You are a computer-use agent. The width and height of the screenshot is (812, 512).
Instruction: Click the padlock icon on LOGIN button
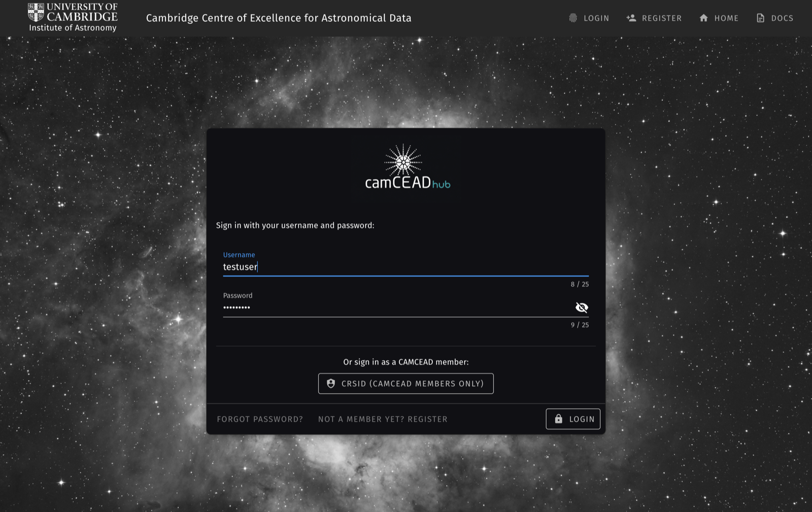point(558,419)
